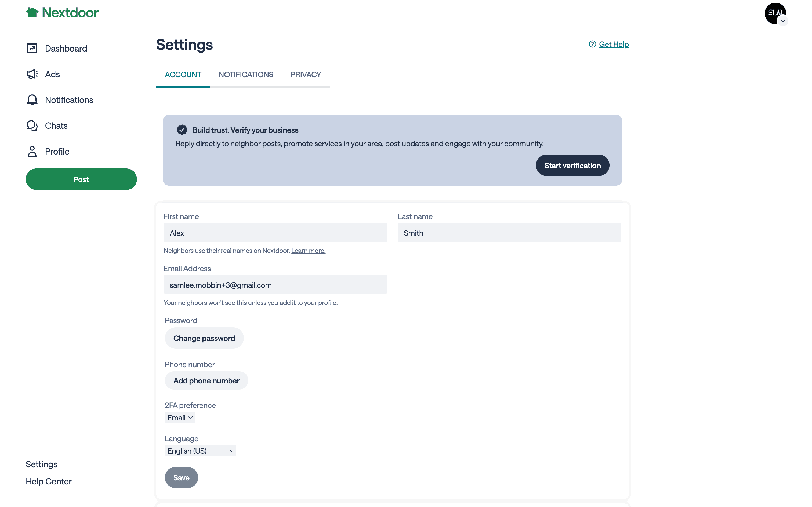Expand the Language English (US) dropdown

pos(200,451)
